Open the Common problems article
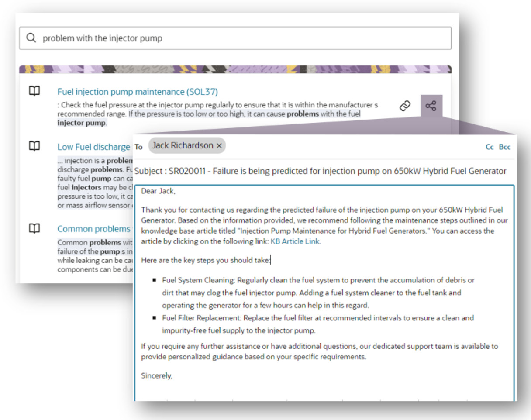531x420 pixels. click(94, 229)
